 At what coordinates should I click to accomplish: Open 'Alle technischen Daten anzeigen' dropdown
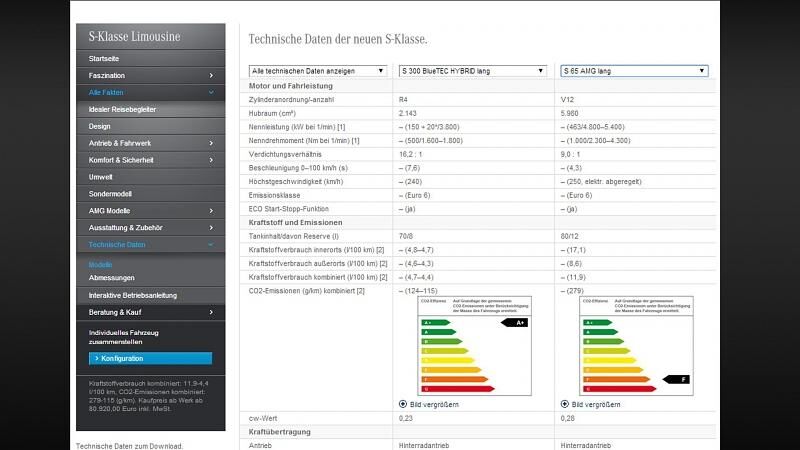tap(317, 71)
